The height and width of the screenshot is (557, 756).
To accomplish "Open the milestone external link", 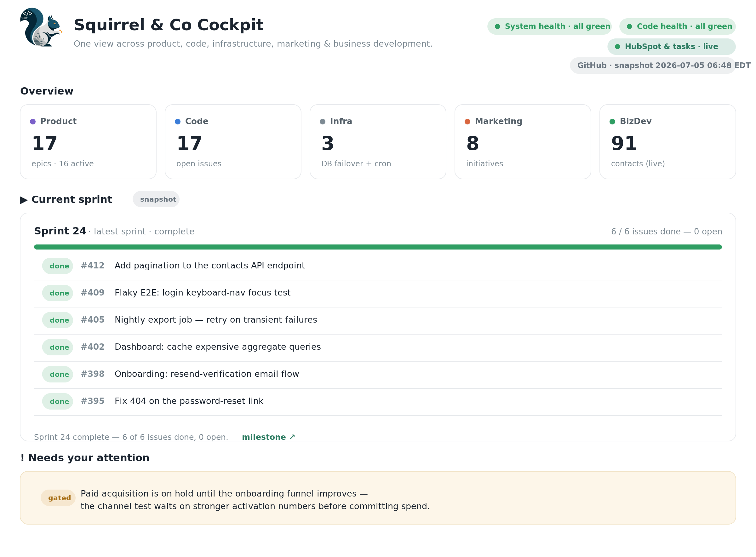I will pos(269,437).
